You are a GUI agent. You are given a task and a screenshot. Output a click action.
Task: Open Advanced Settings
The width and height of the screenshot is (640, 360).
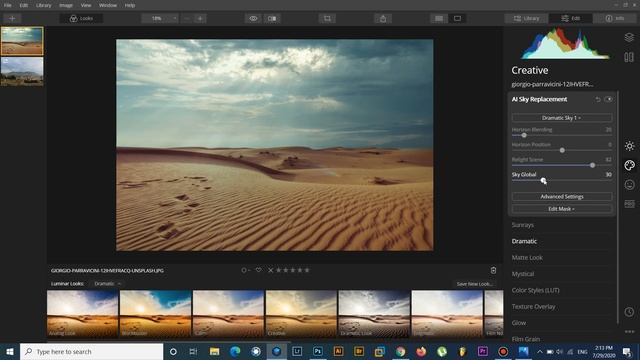click(562, 196)
